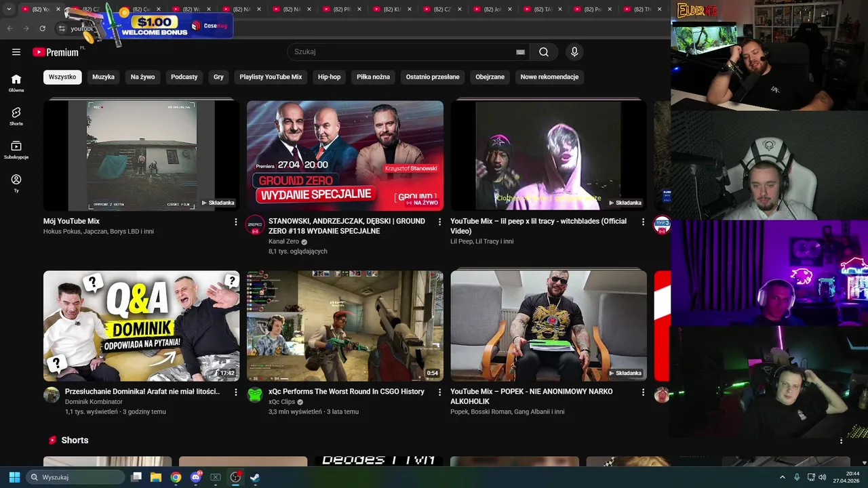Open lil peep witchblades mix thumbnail
Image resolution: width=868 pixels, height=488 pixels.
pos(549,155)
